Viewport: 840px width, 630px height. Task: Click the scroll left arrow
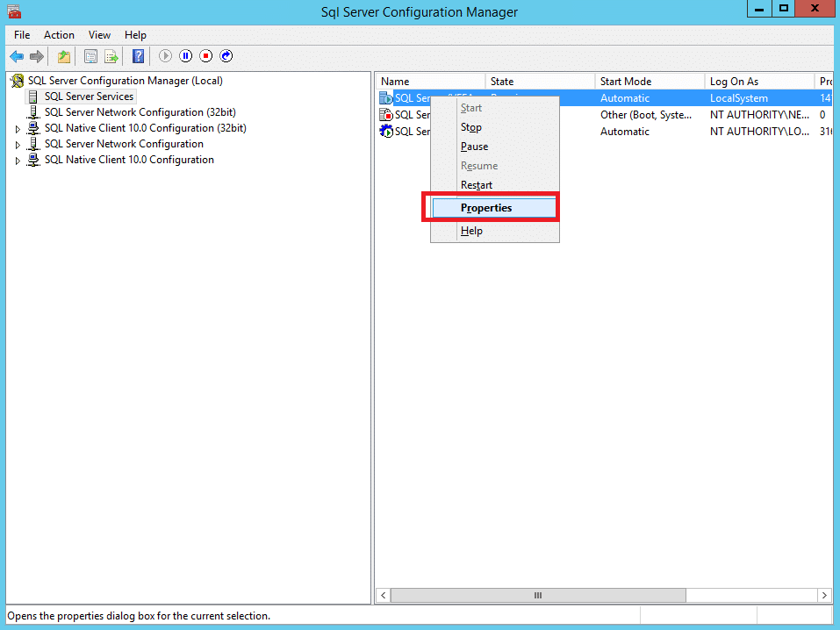tap(383, 596)
